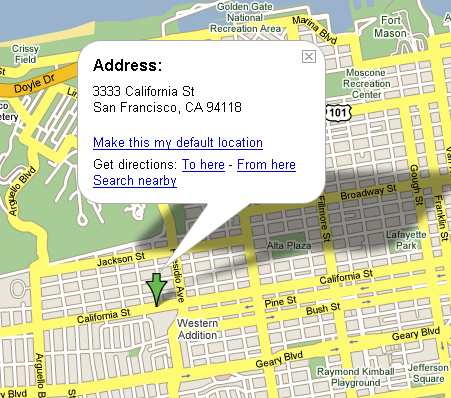The width and height of the screenshot is (451, 398).
Task: Click 'Moscone Recreation Center' label
Action: tap(366, 83)
